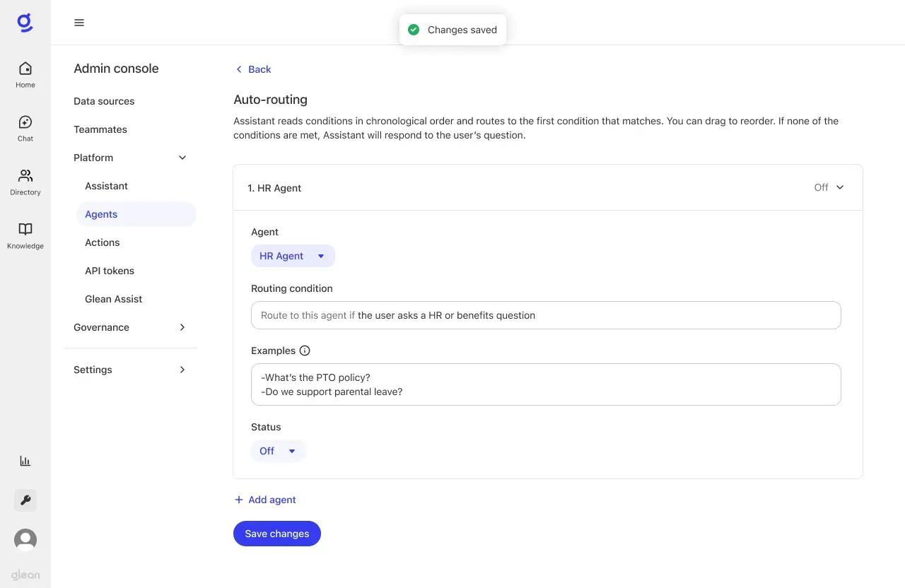This screenshot has height=588, width=905.
Task: Collapse the Platform section chevron
Action: 182,158
